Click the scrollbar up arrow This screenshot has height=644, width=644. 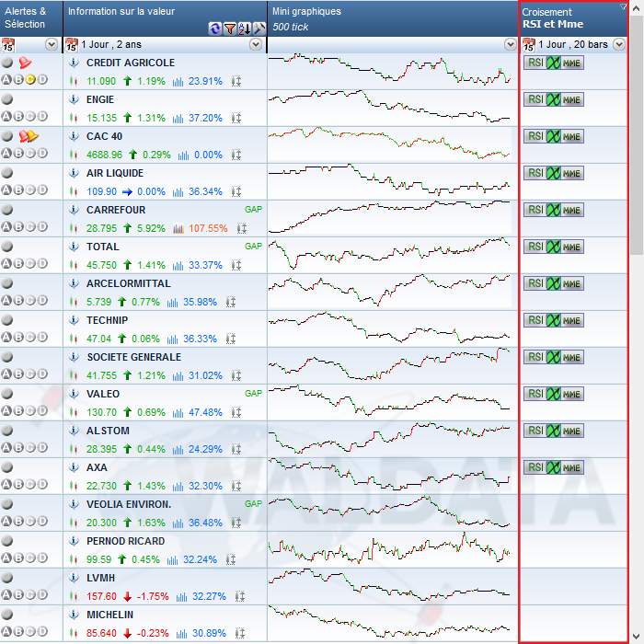click(637, 8)
